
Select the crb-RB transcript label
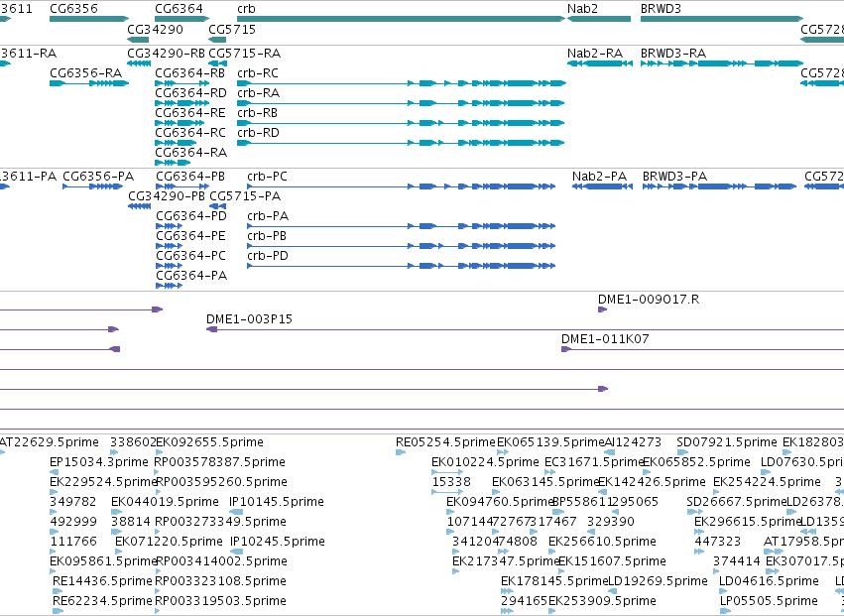point(257,113)
